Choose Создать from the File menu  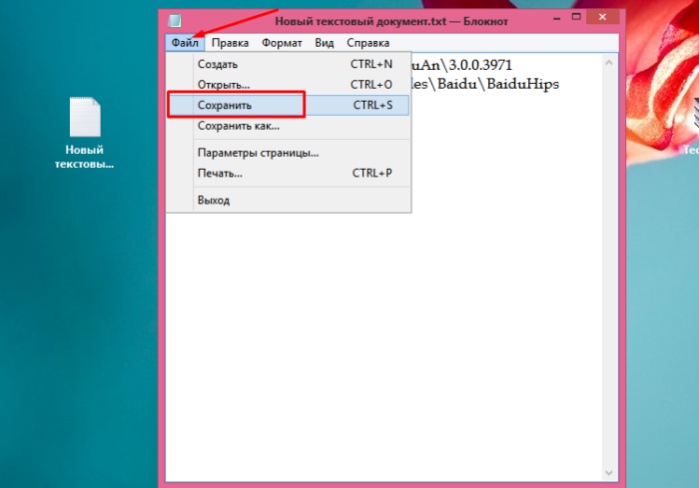288,64
